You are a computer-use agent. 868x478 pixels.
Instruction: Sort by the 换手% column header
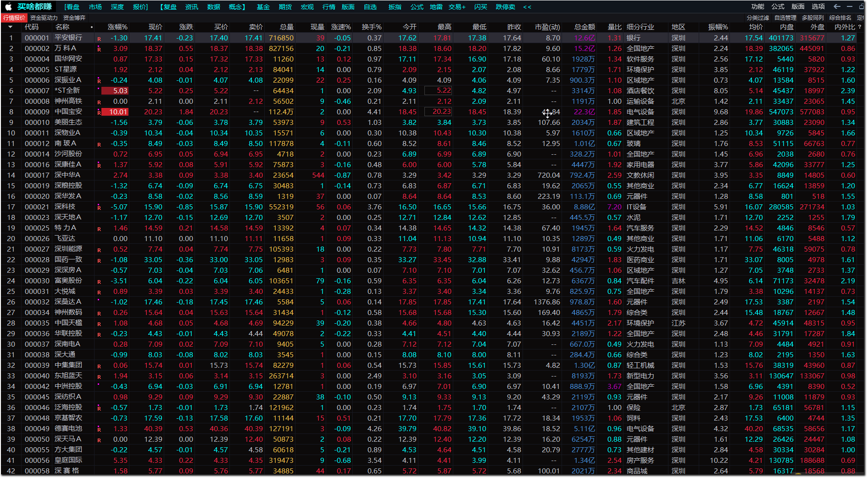coord(372,27)
